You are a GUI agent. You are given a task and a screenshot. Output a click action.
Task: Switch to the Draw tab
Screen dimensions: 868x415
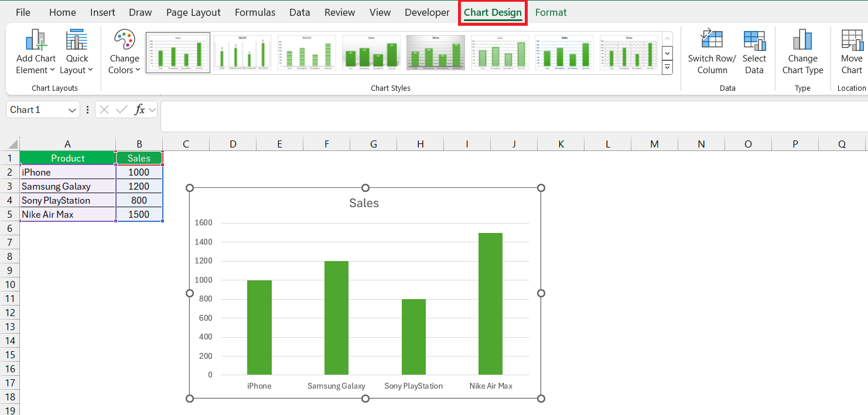[141, 12]
